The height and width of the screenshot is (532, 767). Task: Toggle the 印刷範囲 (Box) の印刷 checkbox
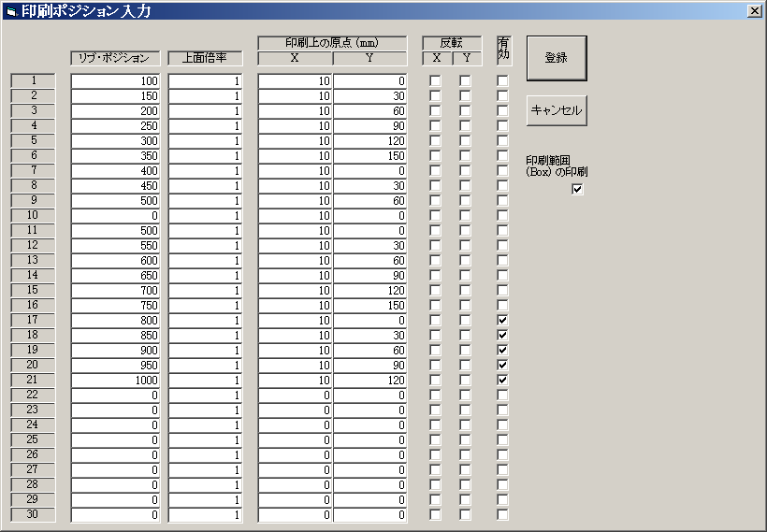point(577,189)
